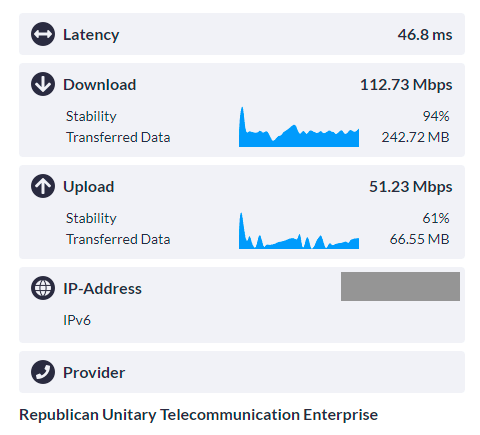Click the Latency heading
This screenshot has width=480, height=435.
91,35
